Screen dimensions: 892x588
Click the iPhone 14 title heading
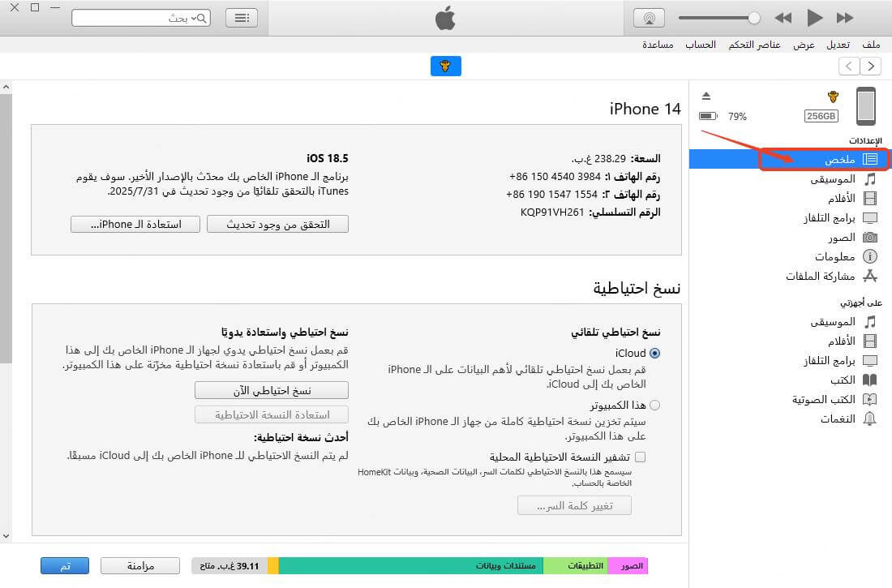645,109
